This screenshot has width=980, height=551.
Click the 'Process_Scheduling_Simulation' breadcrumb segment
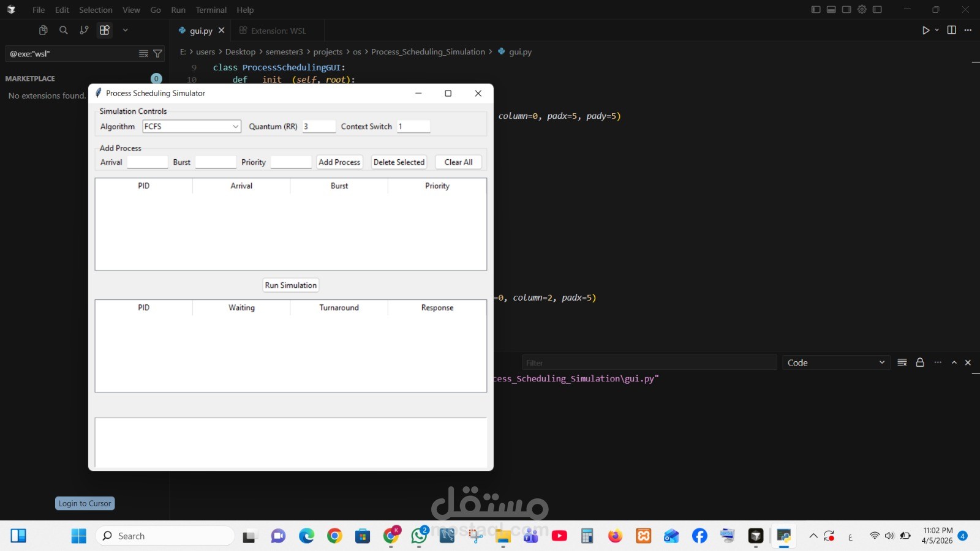(428, 52)
